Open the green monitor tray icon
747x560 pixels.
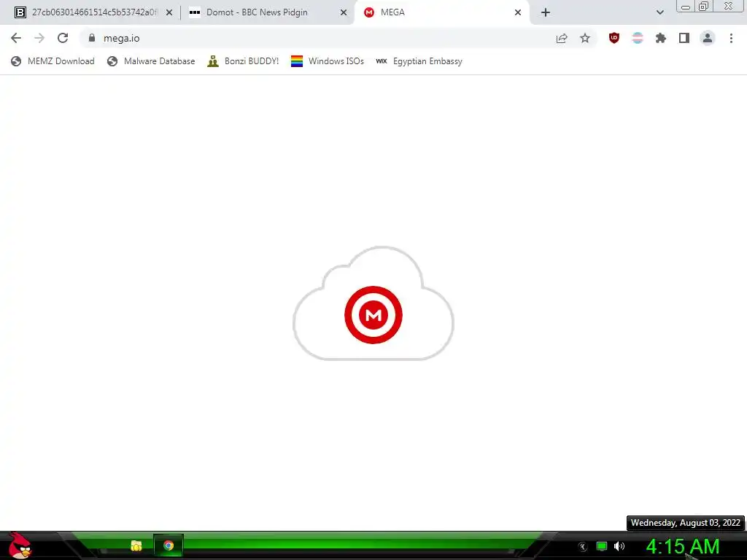pos(602,546)
